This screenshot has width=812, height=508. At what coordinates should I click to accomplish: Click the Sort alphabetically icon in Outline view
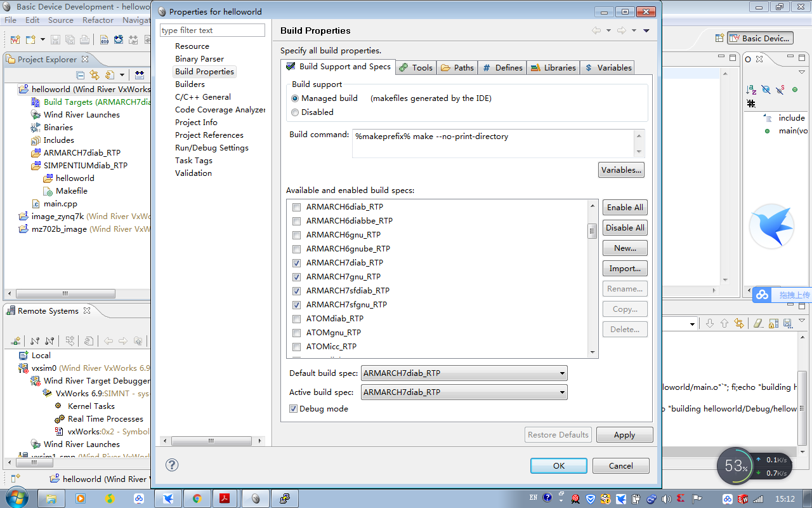click(751, 90)
